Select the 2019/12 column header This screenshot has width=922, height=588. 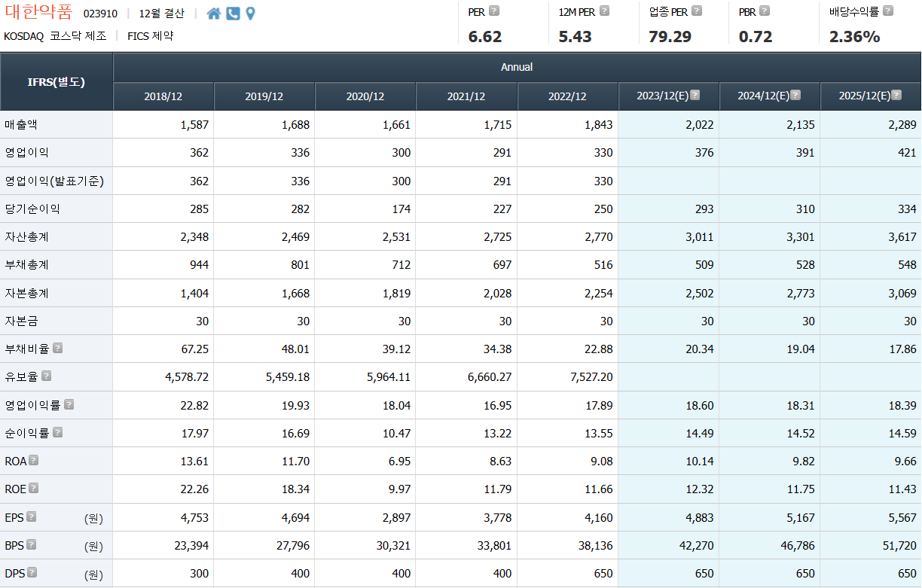pyautogui.click(x=264, y=96)
